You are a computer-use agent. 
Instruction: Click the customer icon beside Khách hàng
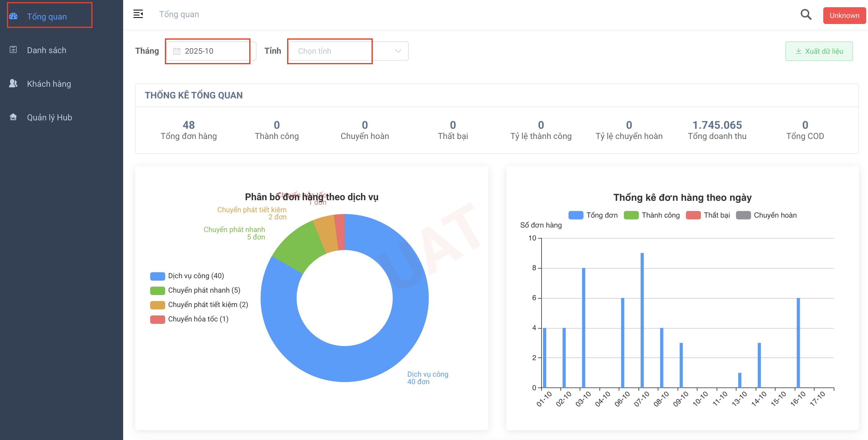(13, 83)
